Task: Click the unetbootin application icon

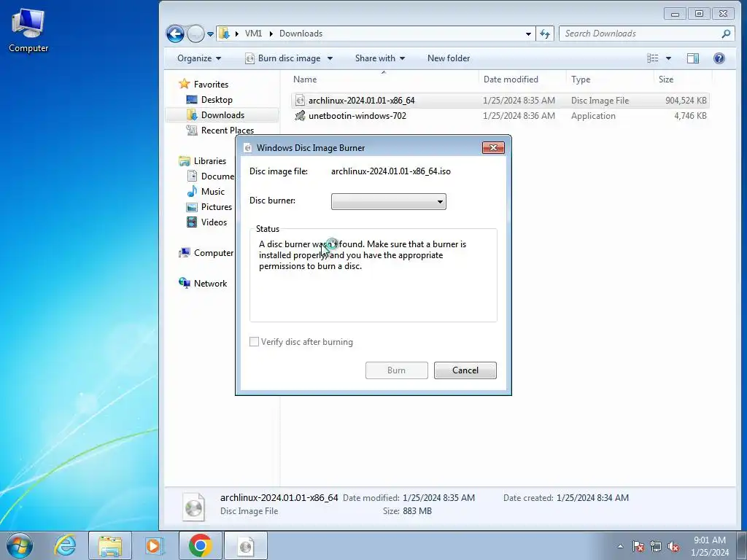Action: pyautogui.click(x=300, y=116)
